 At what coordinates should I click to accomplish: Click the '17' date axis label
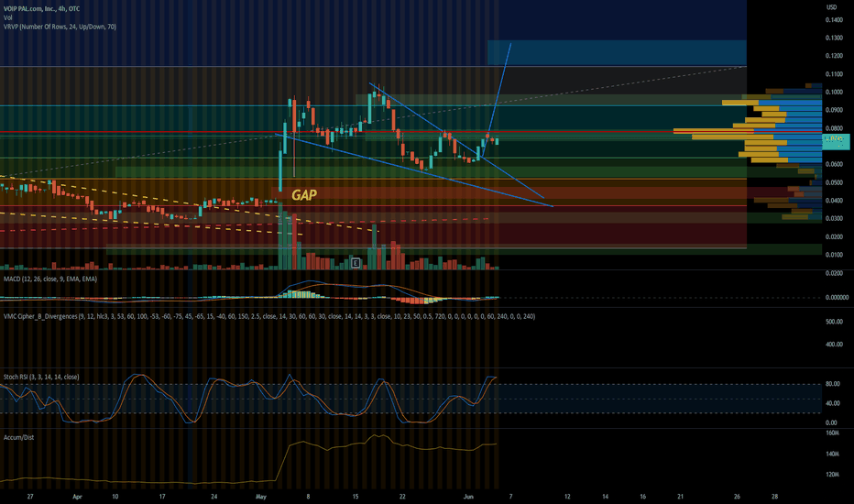coord(162,497)
